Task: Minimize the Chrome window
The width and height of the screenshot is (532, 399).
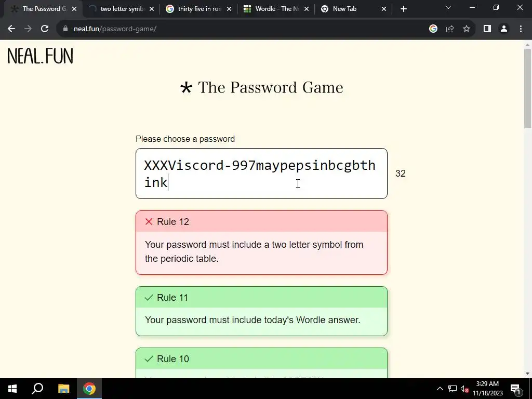Action: click(472, 7)
